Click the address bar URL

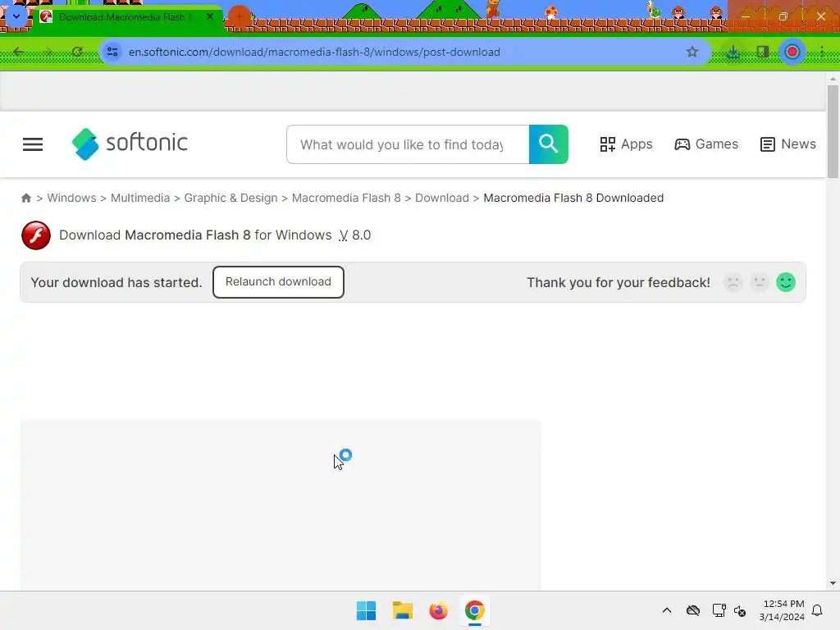click(x=314, y=52)
